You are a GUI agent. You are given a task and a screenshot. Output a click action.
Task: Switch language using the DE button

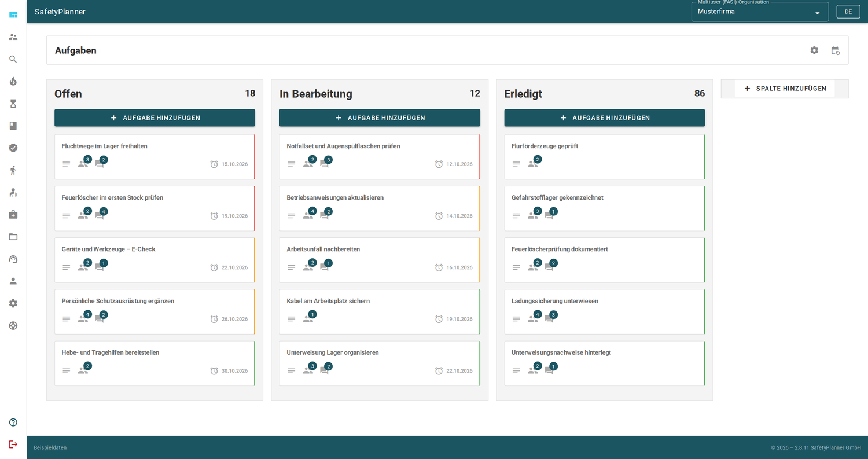[848, 12]
